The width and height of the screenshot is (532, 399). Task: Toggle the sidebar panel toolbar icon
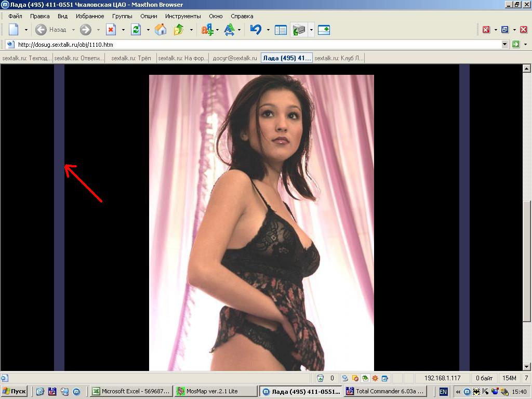[281, 30]
